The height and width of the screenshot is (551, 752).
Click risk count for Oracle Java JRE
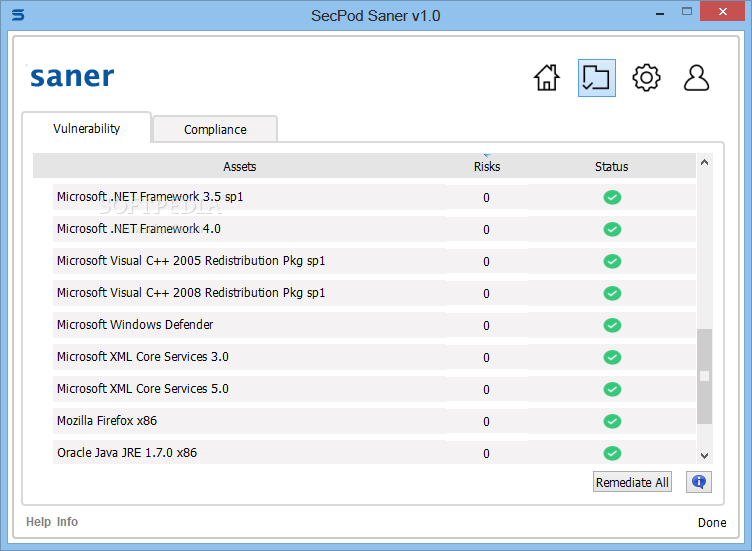coord(486,454)
